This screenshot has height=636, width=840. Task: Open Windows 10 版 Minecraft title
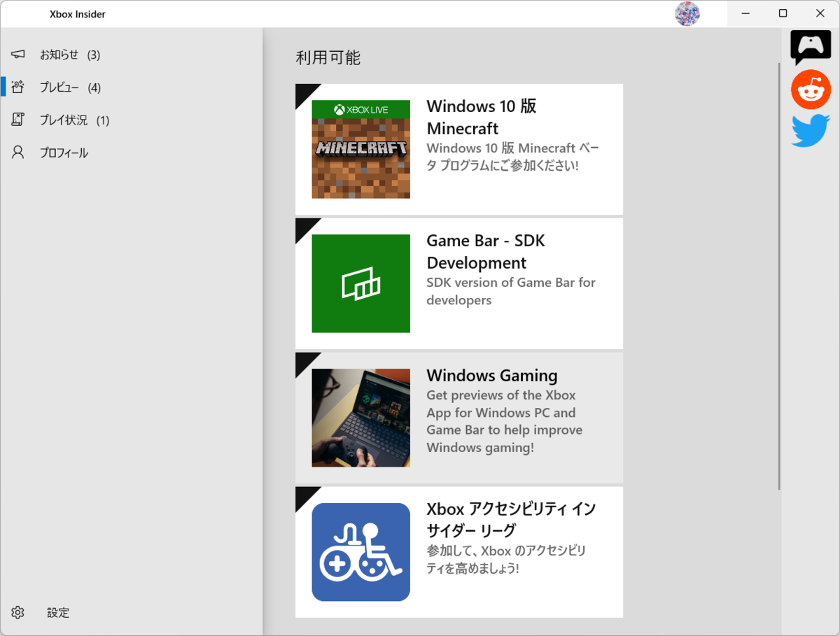tap(482, 117)
